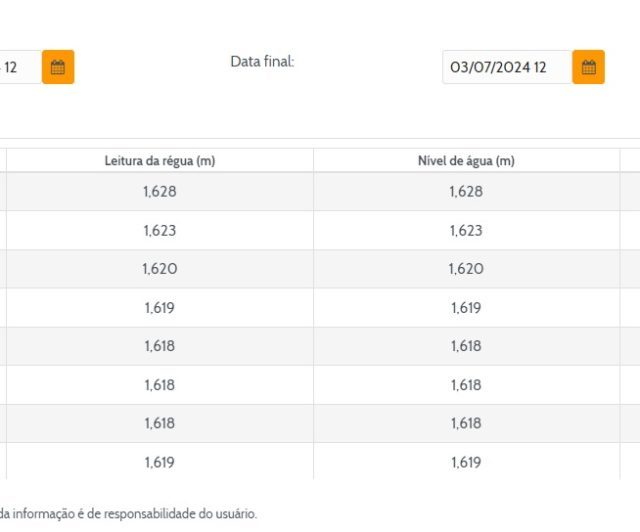
Task: Sort by Leitura da régua (m) column header
Action: coord(159,161)
